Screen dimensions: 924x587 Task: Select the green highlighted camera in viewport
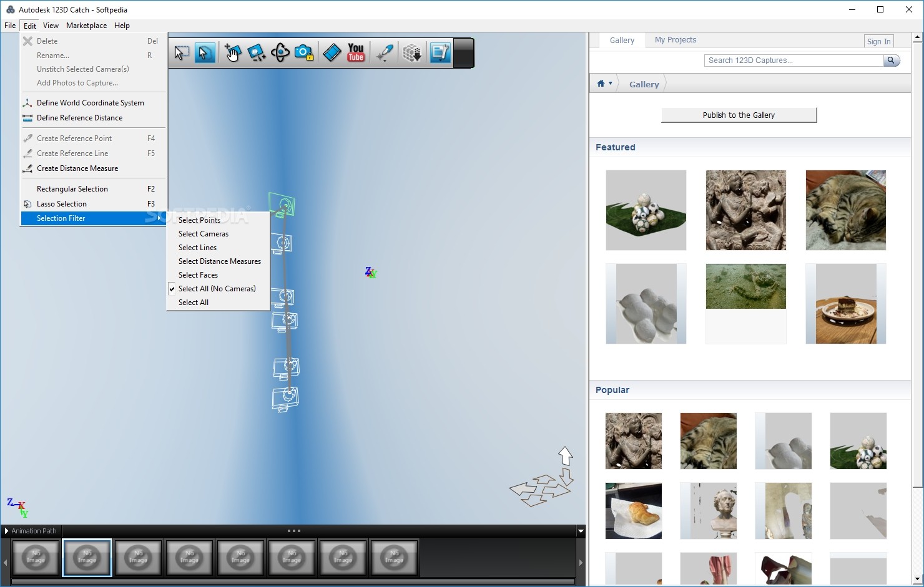282,205
